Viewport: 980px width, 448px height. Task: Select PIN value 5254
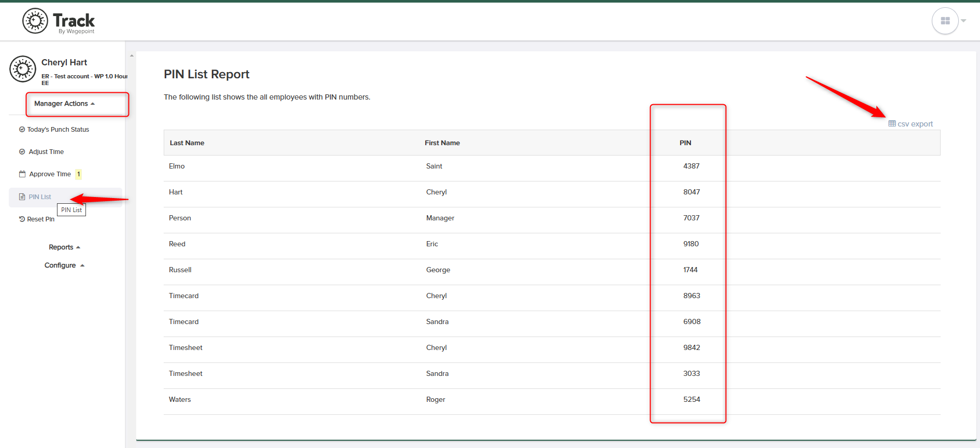[691, 400]
